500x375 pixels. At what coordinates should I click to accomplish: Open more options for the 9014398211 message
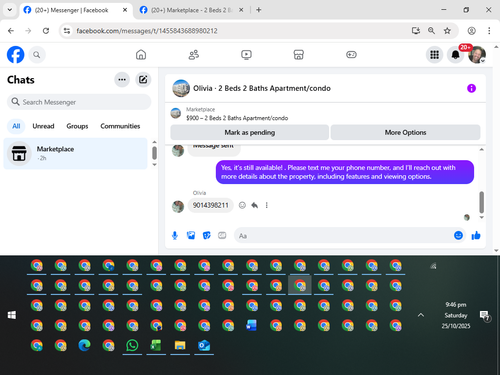click(x=266, y=205)
